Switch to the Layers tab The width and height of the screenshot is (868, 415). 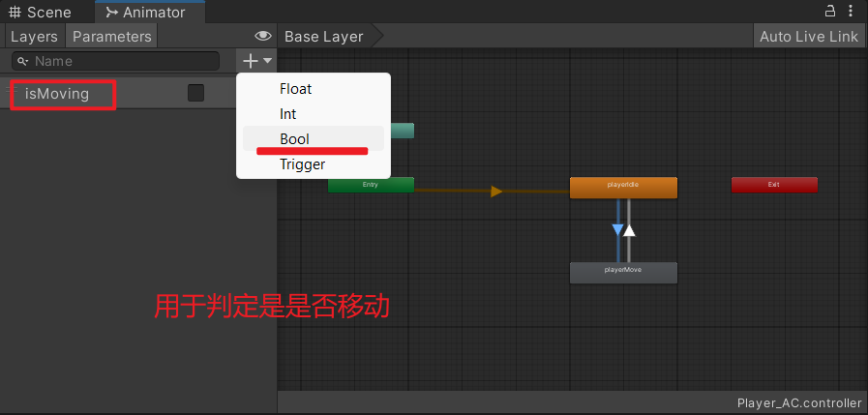click(x=34, y=36)
